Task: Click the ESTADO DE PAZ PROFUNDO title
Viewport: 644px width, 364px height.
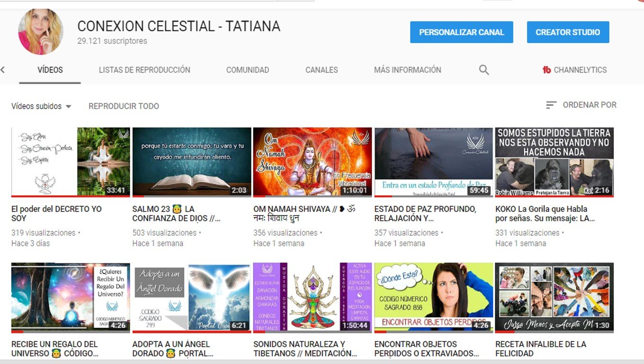Action: pyautogui.click(x=425, y=214)
